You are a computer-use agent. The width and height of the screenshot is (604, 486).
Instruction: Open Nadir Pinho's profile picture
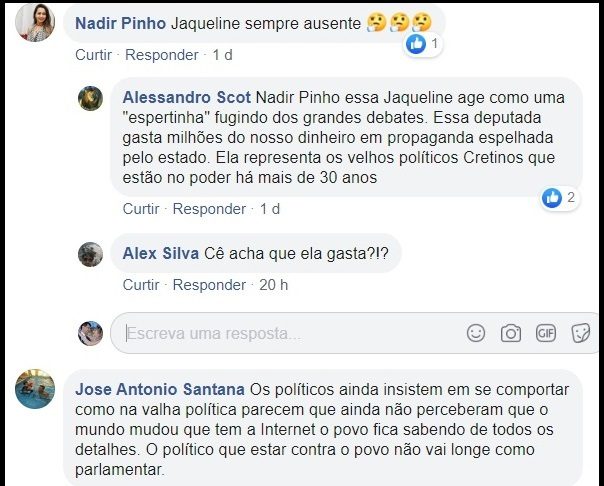pos(37,23)
